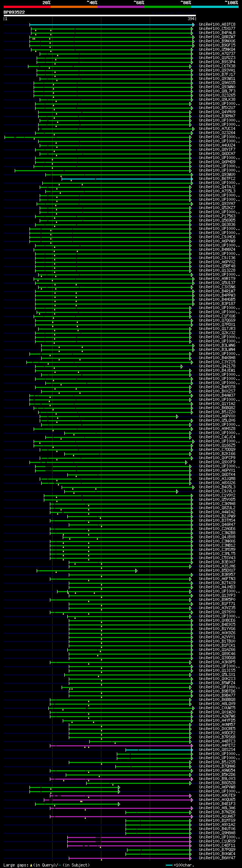Screen dimensions: 242x868
Task: Select the UniRef100_Q9XXF9 label
Action: (x=217, y=462)
